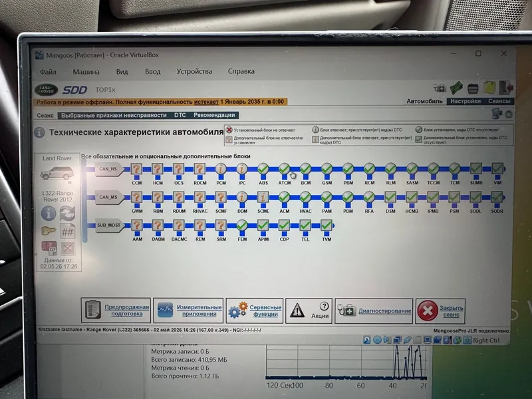This screenshot has width=532, height=399.
Task: Click Закрыть сеанс button
Action: tap(440, 311)
